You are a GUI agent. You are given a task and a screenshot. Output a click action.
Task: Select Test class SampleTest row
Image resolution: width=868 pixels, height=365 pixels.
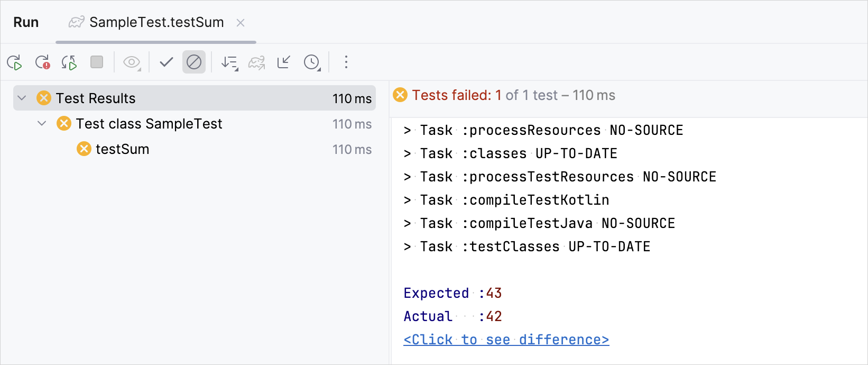point(195,123)
